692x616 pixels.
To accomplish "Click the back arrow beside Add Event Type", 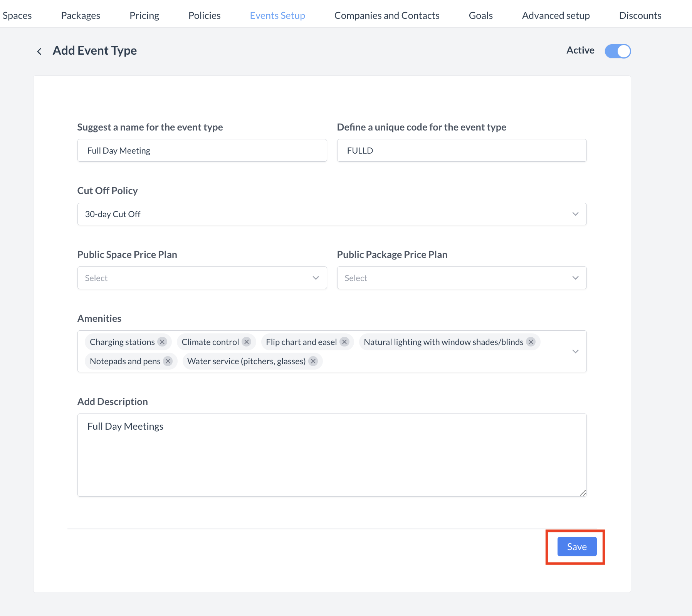I will click(x=39, y=51).
